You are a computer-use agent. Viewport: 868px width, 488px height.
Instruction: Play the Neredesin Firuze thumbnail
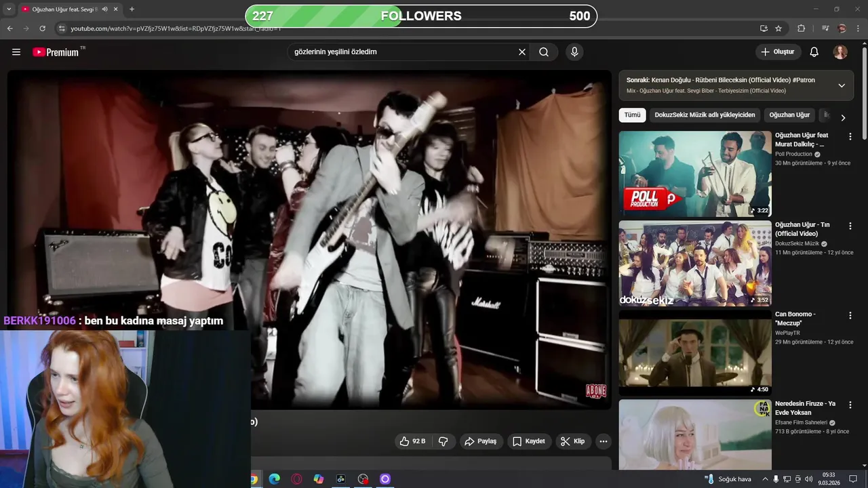tap(695, 434)
